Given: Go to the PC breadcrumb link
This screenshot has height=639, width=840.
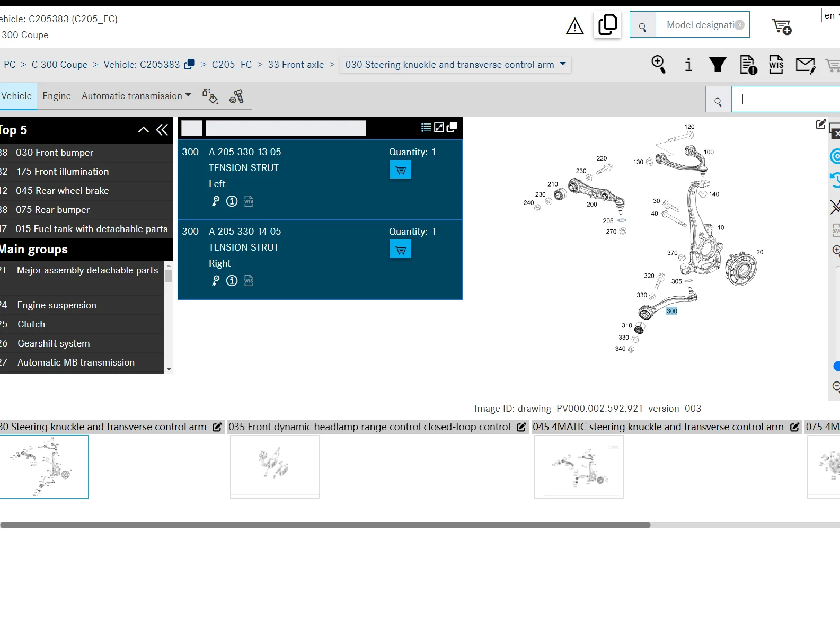Looking at the screenshot, I should tap(10, 65).
